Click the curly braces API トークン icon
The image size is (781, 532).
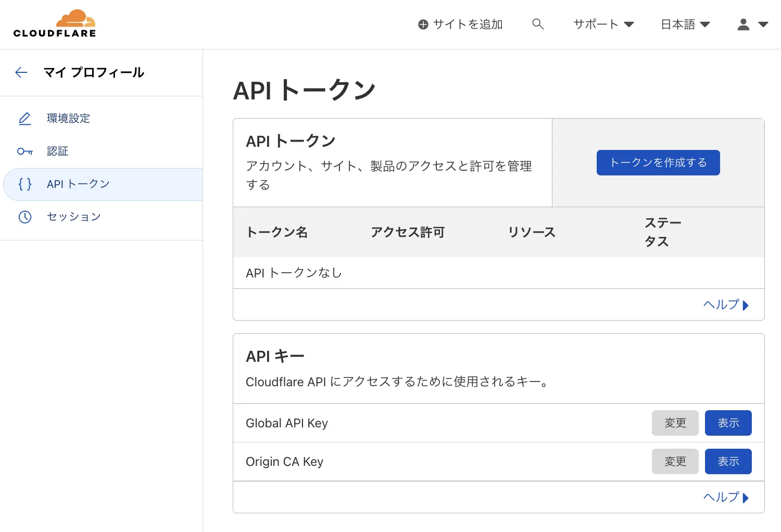[24, 184]
